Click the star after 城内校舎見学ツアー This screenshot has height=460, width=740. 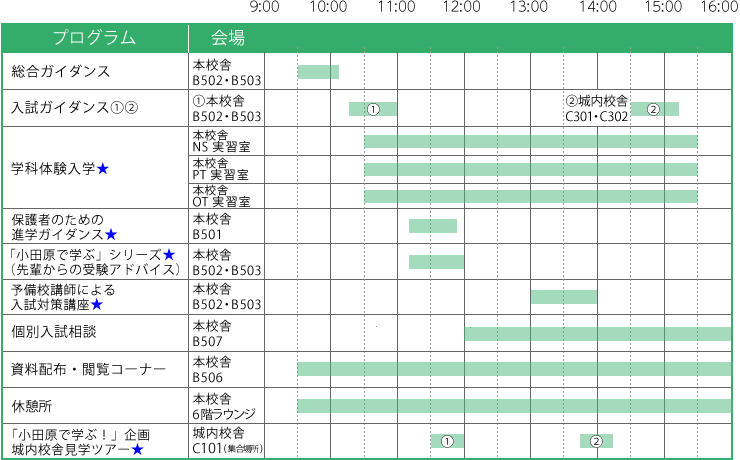click(137, 450)
